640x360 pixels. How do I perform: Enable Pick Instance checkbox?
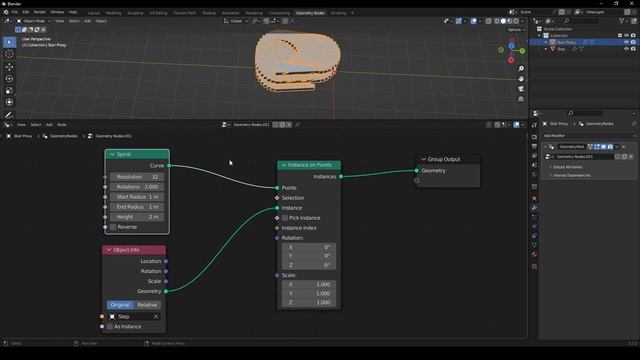point(285,218)
